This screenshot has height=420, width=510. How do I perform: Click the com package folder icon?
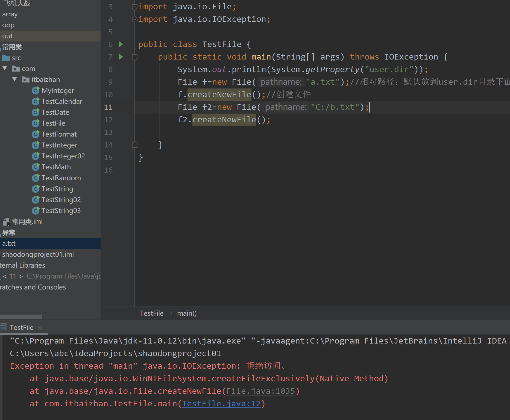(x=16, y=69)
